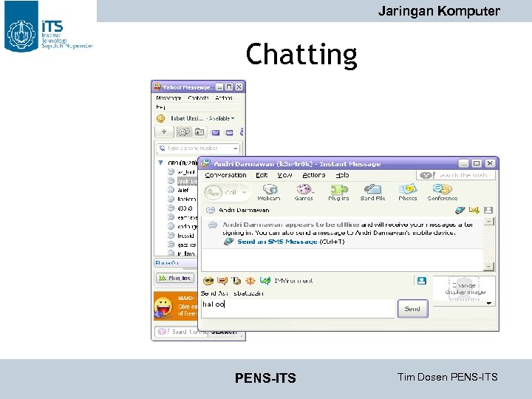Click the Audibles speech bubble icon
Screen dimensions: 532x399
click(x=222, y=281)
